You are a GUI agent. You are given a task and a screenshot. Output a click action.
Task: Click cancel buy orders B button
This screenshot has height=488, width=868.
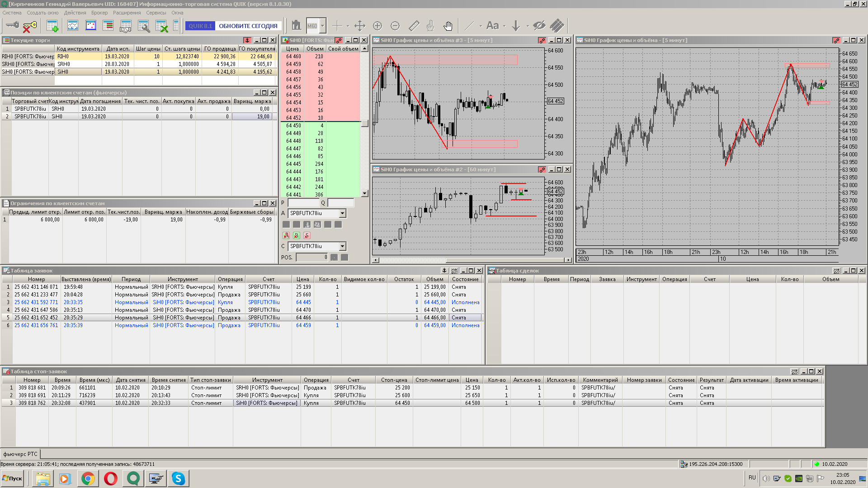tap(297, 235)
